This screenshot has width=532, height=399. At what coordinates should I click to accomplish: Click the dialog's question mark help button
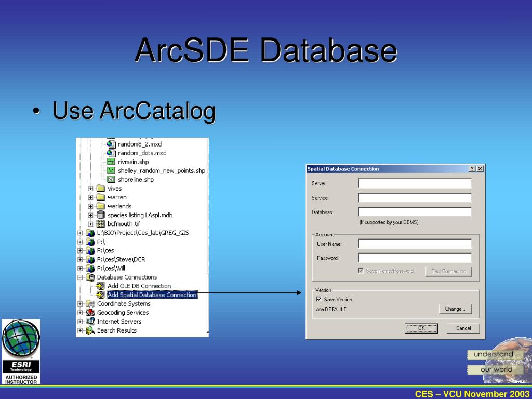[x=472, y=169]
